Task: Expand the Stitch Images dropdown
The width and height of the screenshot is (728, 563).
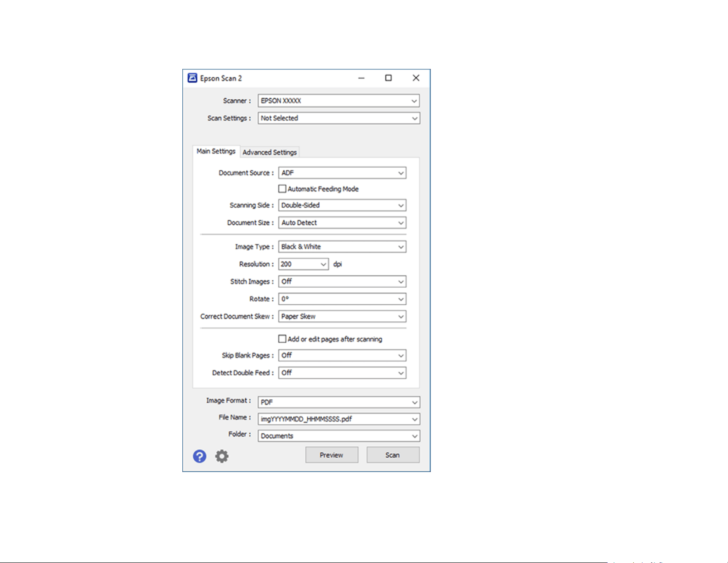Action: 342,282
